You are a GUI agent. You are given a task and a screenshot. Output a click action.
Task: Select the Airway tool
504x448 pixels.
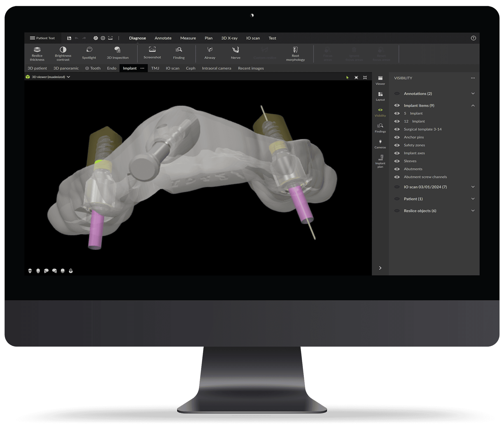pos(210,53)
